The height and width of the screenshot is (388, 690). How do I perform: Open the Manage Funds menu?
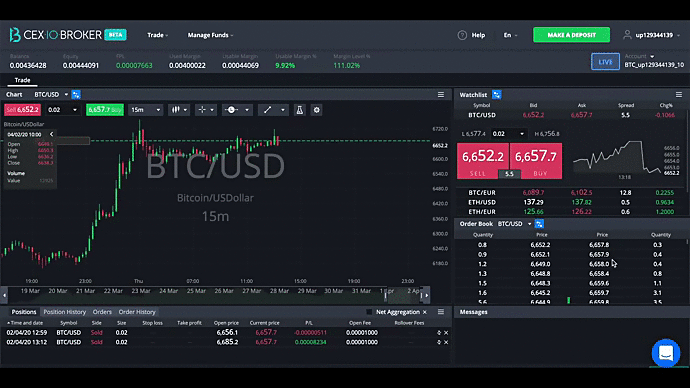[x=210, y=35]
